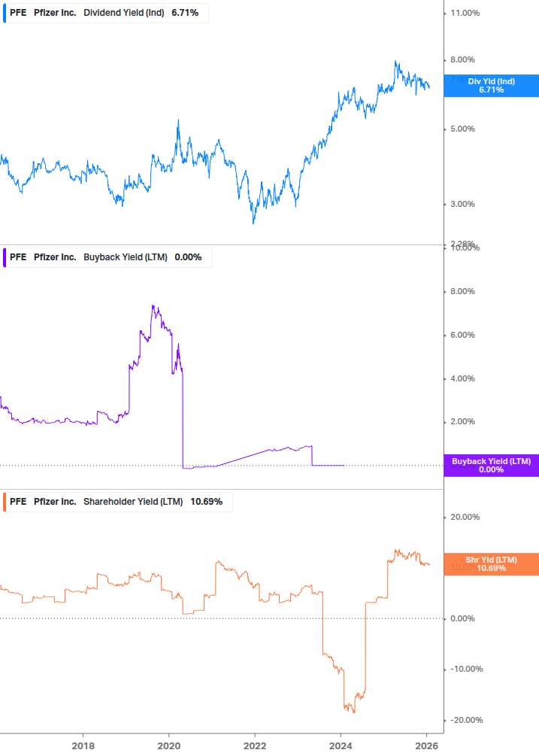Select the purple Buyback Yield 0.00% axis tag
Image resolution: width=539 pixels, height=756 pixels.
(x=491, y=466)
